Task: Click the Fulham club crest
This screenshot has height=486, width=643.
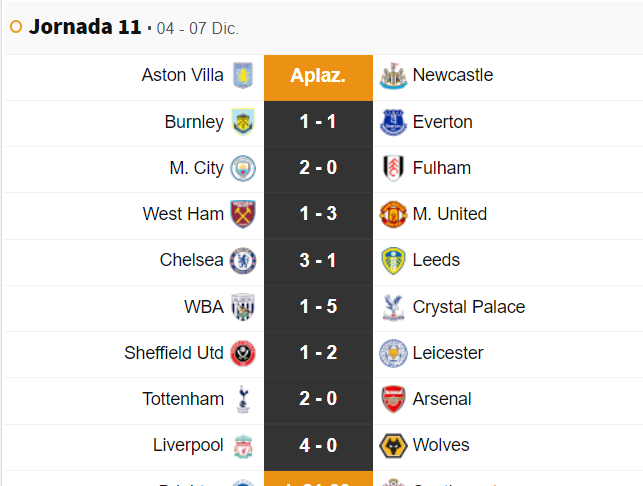Action: pyautogui.click(x=393, y=168)
